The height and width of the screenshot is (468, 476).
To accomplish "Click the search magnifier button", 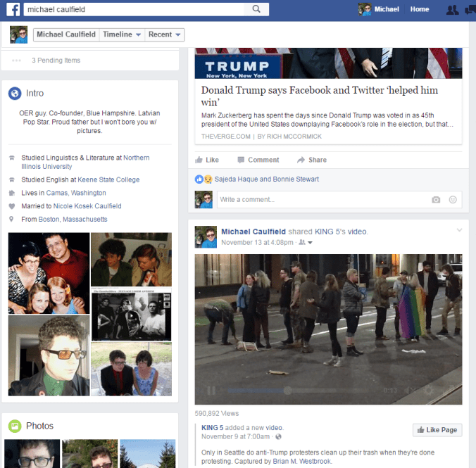I will coord(256,9).
